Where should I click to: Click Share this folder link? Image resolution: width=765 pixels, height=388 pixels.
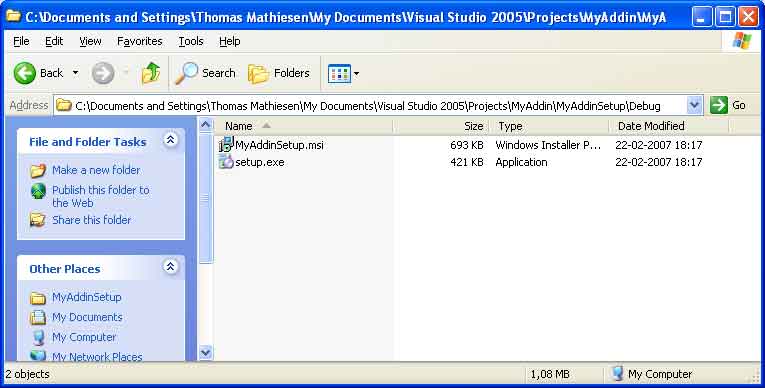click(x=92, y=220)
